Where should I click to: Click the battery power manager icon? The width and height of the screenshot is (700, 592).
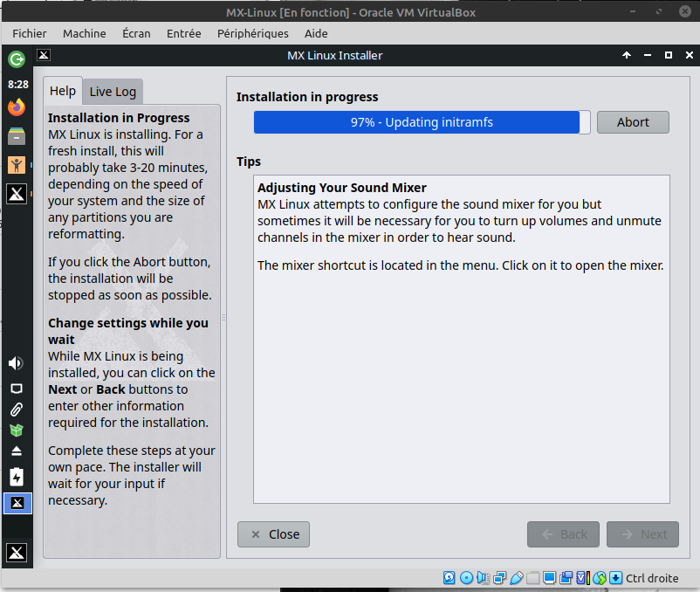pyautogui.click(x=16, y=477)
